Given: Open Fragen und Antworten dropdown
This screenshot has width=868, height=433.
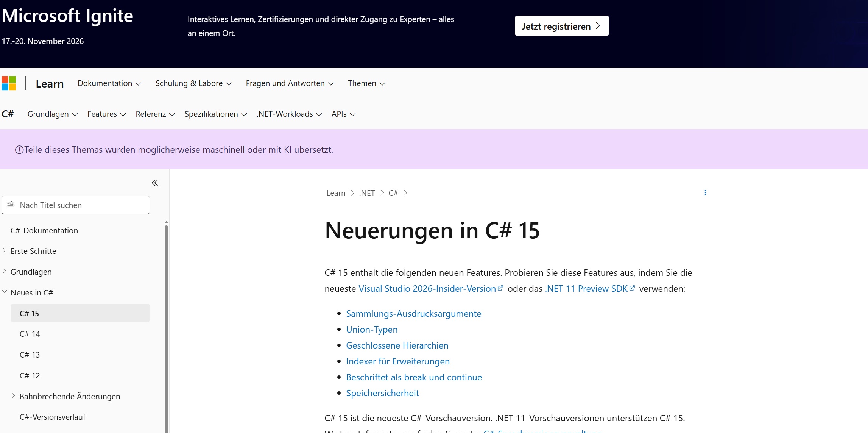Looking at the screenshot, I should 290,83.
